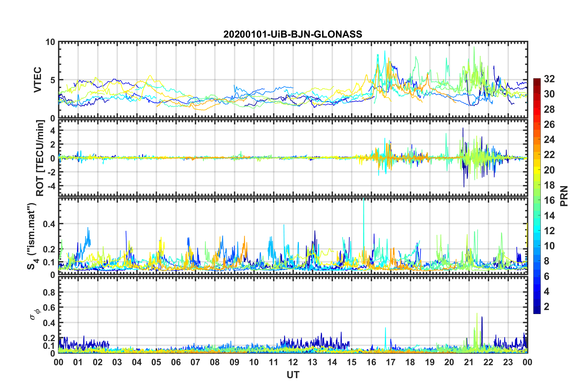Click inside the ROT plot panel
This screenshot has width=586, height=392.
click(293, 157)
